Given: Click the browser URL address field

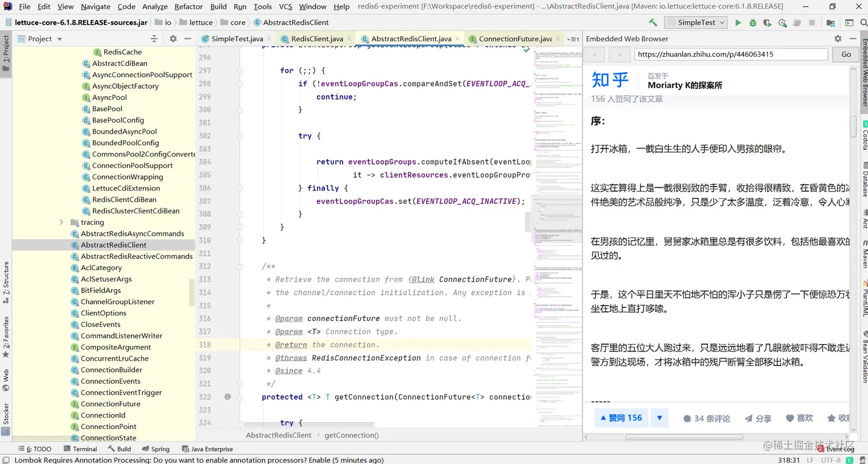Looking at the screenshot, I should 731,54.
